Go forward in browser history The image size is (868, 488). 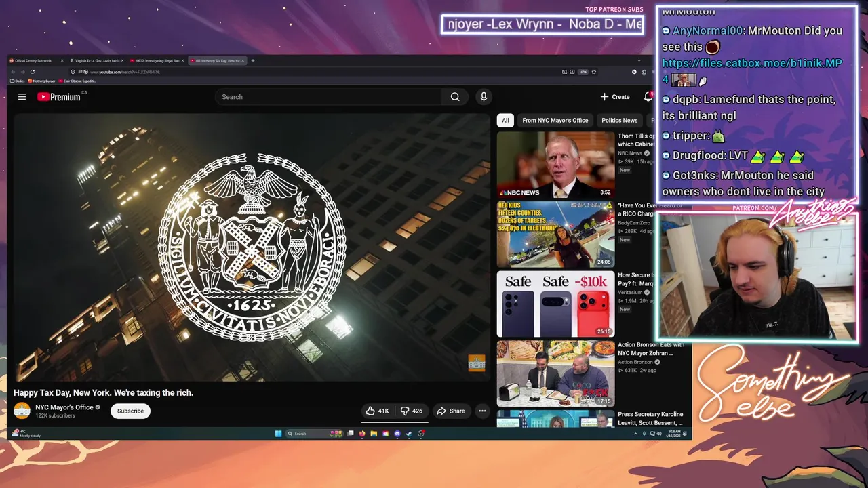coord(22,72)
